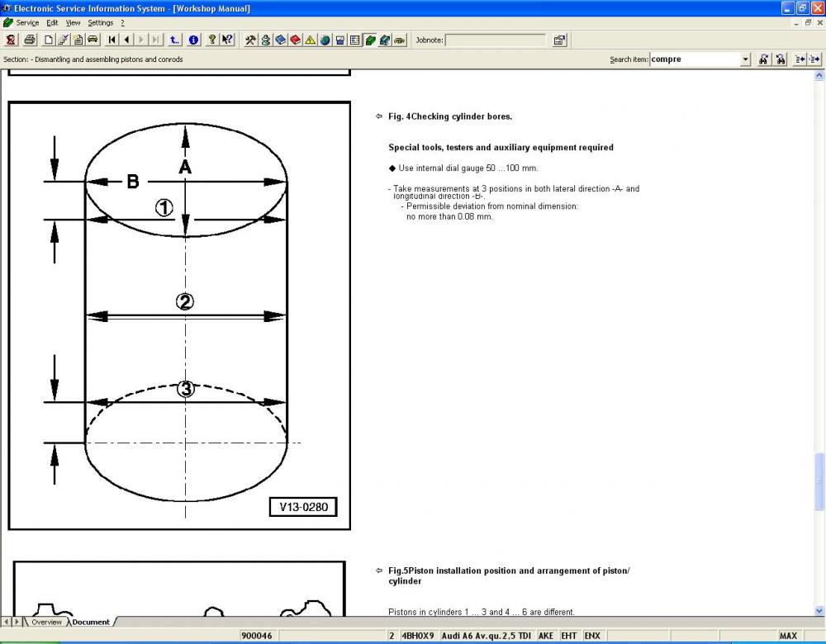Screen dimensions: 826x644
Task: Click the Jobnote text field
Action: coord(496,40)
